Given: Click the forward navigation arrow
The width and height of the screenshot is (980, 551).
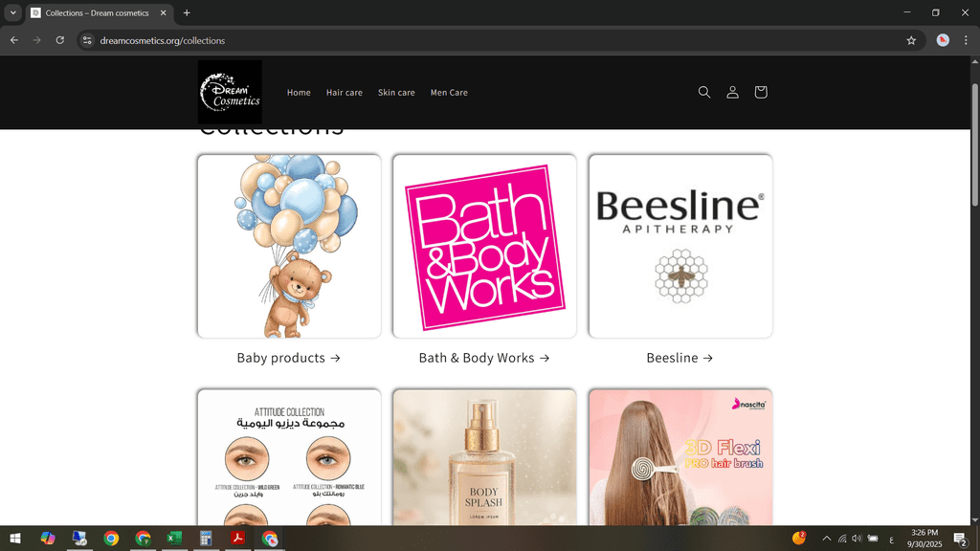Looking at the screenshot, I should 37,40.
